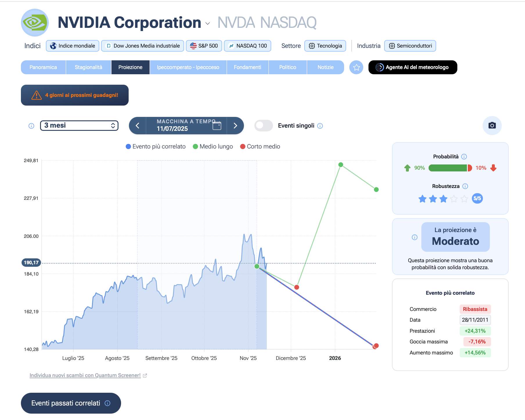
Task: Switch to the Stagionalità tab
Action: pos(88,67)
